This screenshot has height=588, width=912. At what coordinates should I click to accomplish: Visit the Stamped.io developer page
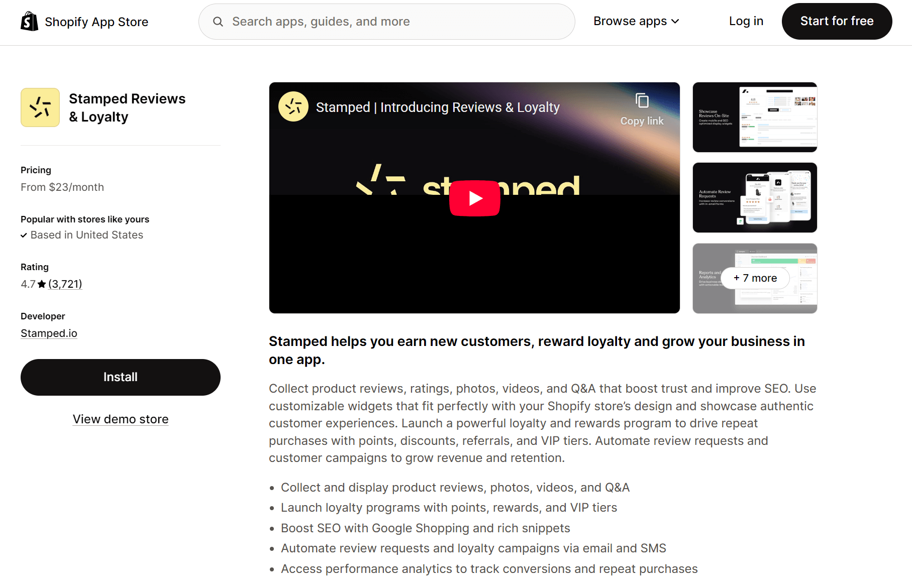point(49,333)
